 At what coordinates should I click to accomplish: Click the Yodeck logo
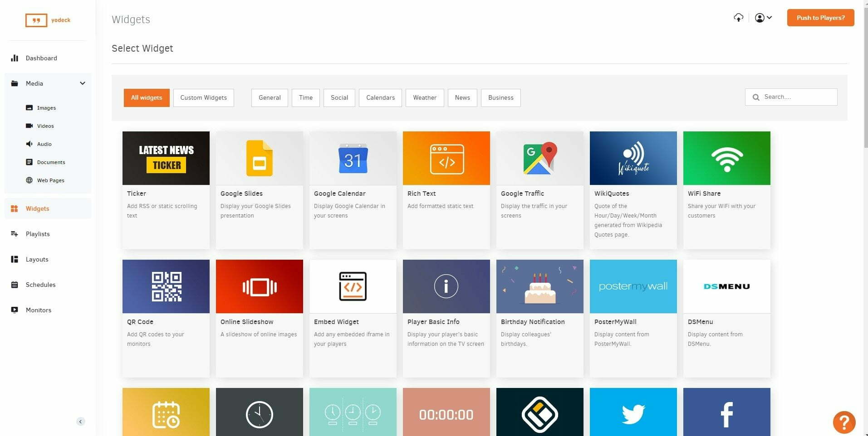(x=48, y=20)
